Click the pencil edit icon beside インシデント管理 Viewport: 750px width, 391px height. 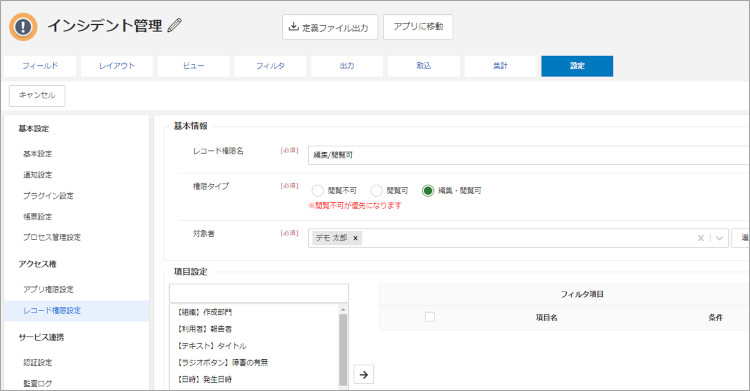click(175, 25)
